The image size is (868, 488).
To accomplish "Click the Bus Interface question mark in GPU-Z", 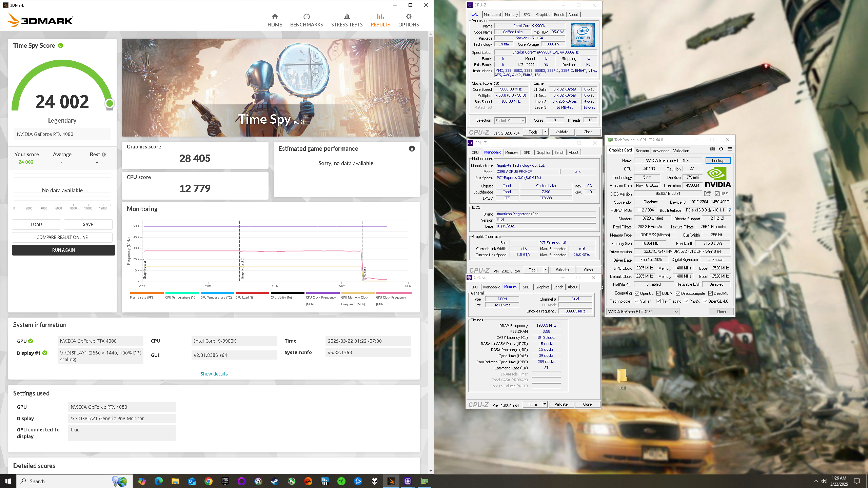I will (x=729, y=210).
